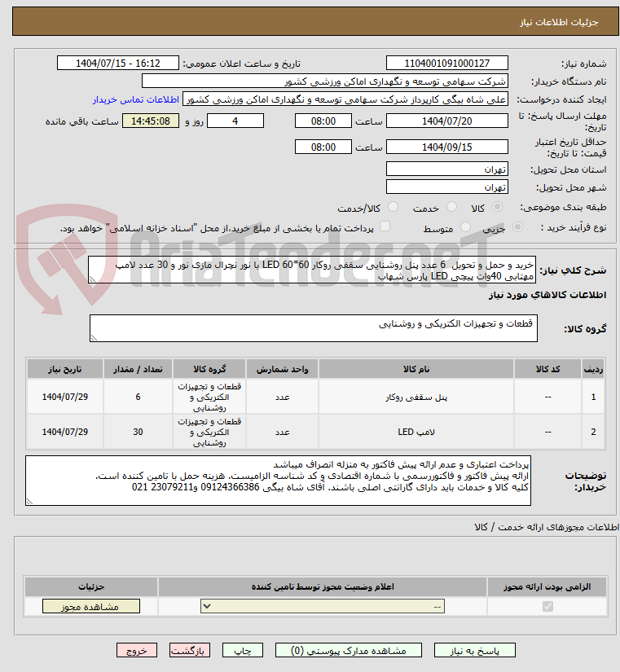Click the remaining time countdown 14:45:08
620x672 pixels.
point(151,121)
